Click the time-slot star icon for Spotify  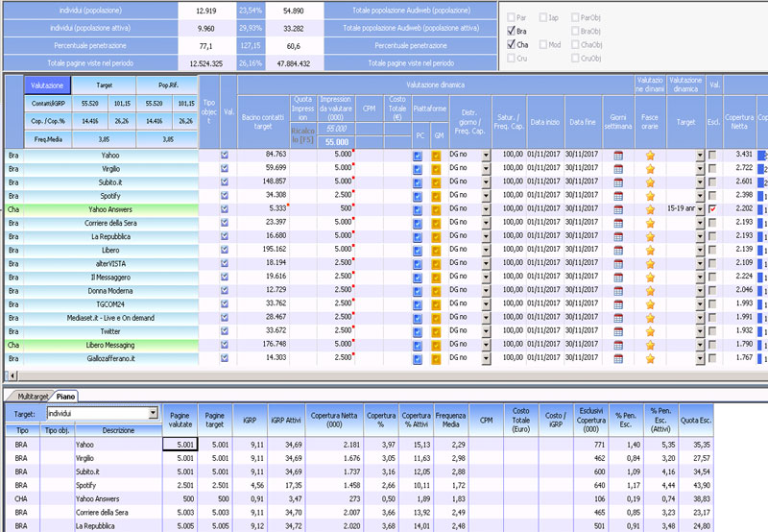pos(650,195)
